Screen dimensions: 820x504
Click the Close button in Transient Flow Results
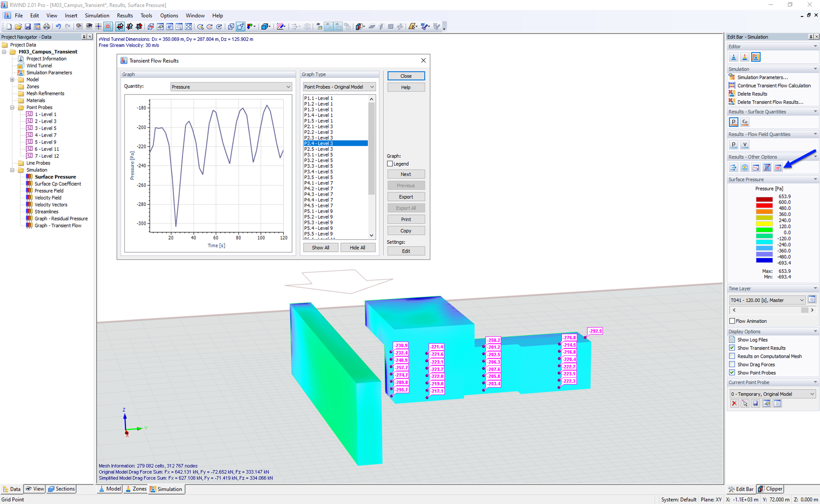coord(406,76)
